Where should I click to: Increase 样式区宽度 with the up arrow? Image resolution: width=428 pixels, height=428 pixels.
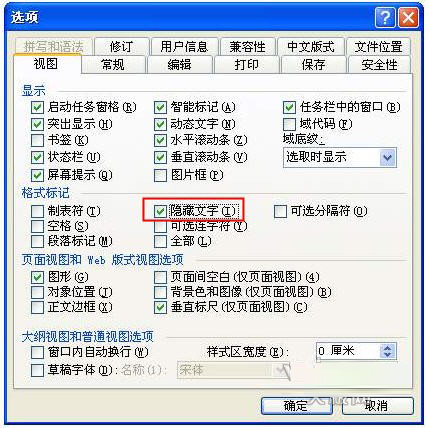[x=387, y=347]
